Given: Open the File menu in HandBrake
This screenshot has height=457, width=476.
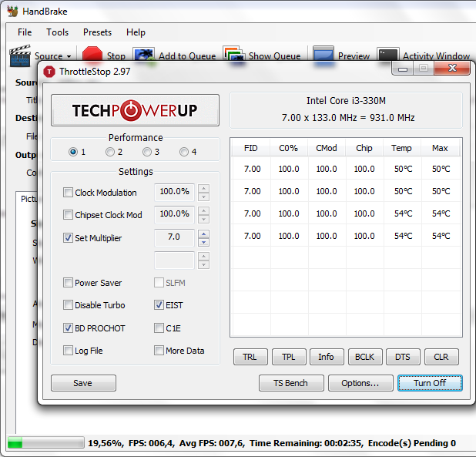Looking at the screenshot, I should (x=25, y=32).
